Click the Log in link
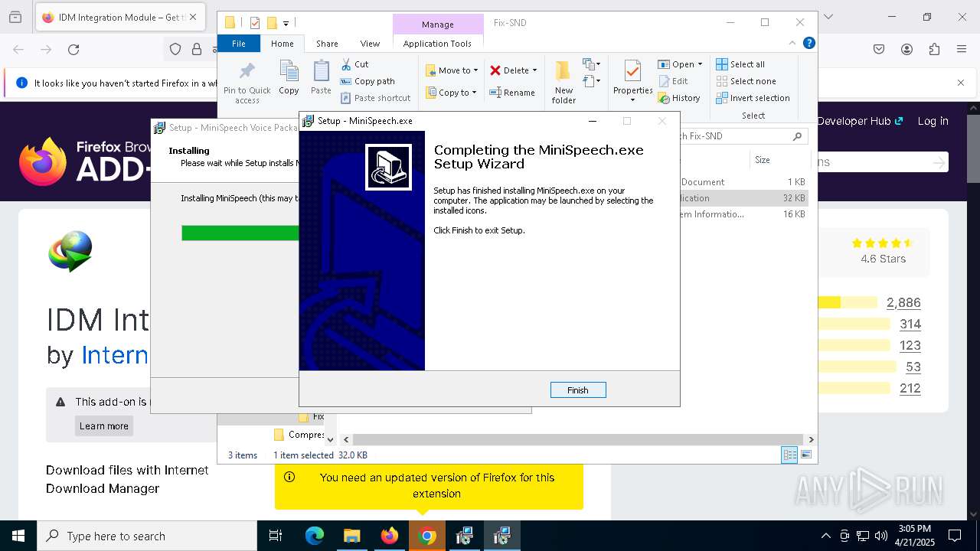 pyautogui.click(x=933, y=121)
